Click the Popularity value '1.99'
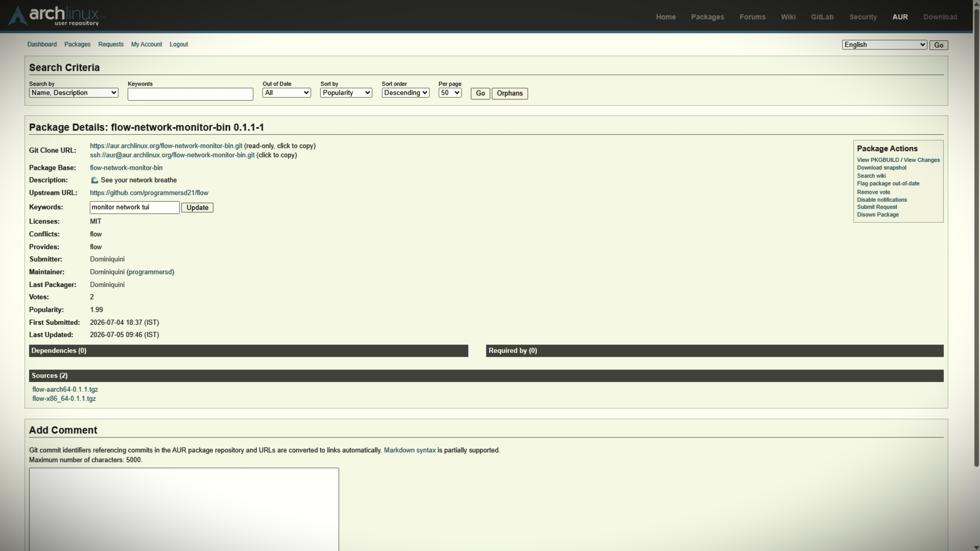The width and height of the screenshot is (980, 551). pyautogui.click(x=97, y=310)
